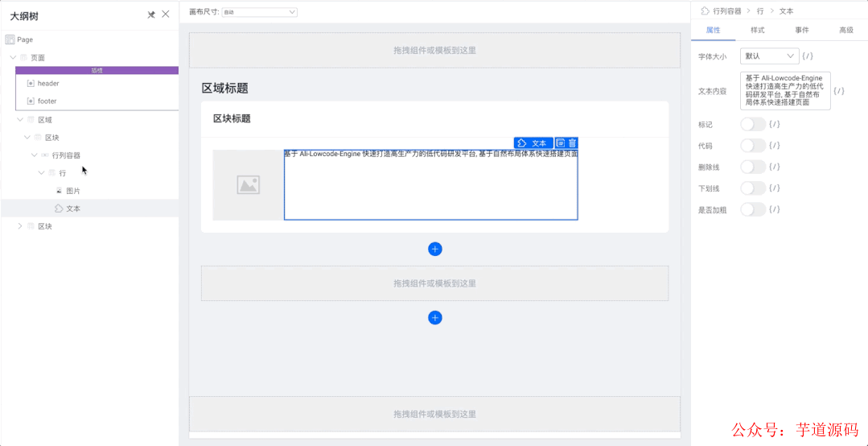This screenshot has width=868, height=446.
Task: Open the 字体大小 font size dropdown
Action: (x=770, y=56)
